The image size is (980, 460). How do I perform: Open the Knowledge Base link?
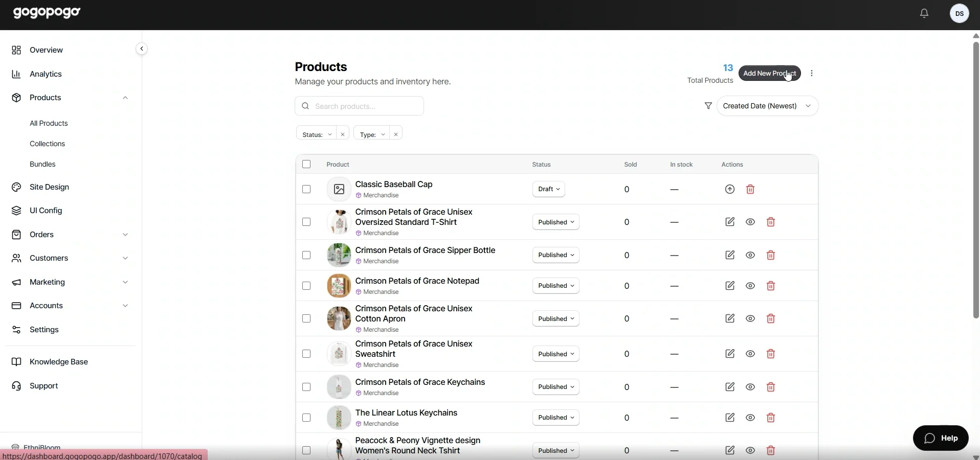[x=59, y=362]
